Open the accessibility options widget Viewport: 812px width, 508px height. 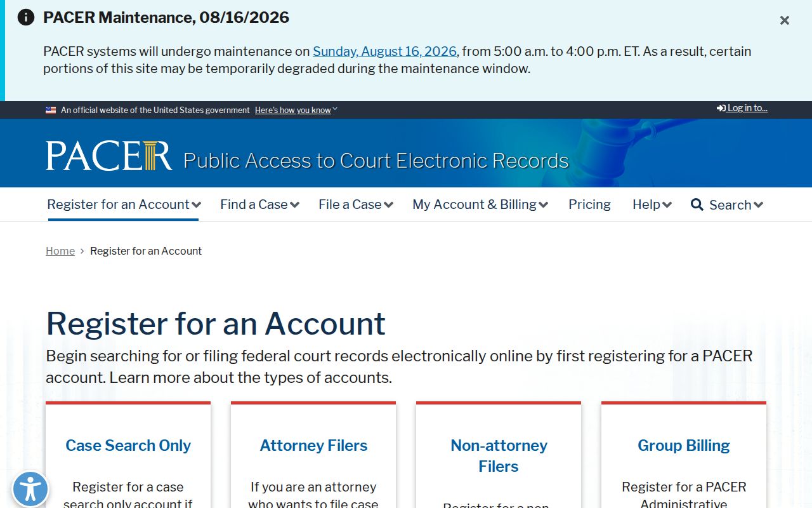click(x=30, y=490)
